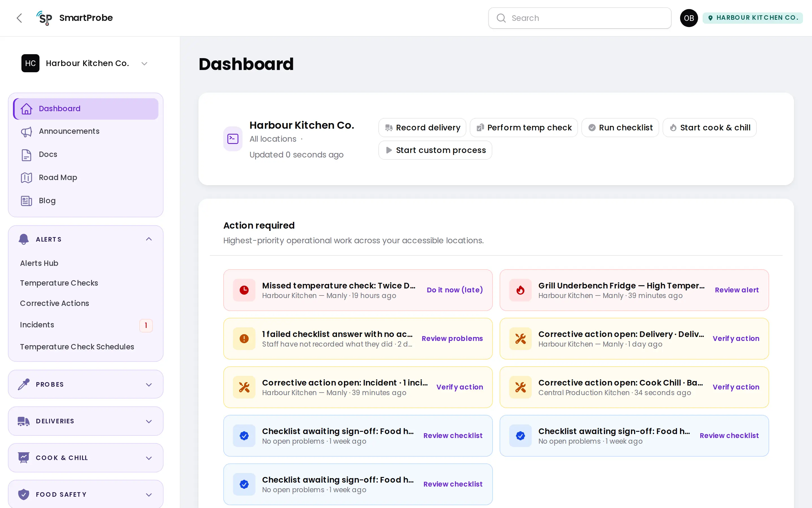Screen dimensions: 812x508
Task: Click the terminal icon beside Harbour Kitchen Co. header
Action: tap(233, 139)
